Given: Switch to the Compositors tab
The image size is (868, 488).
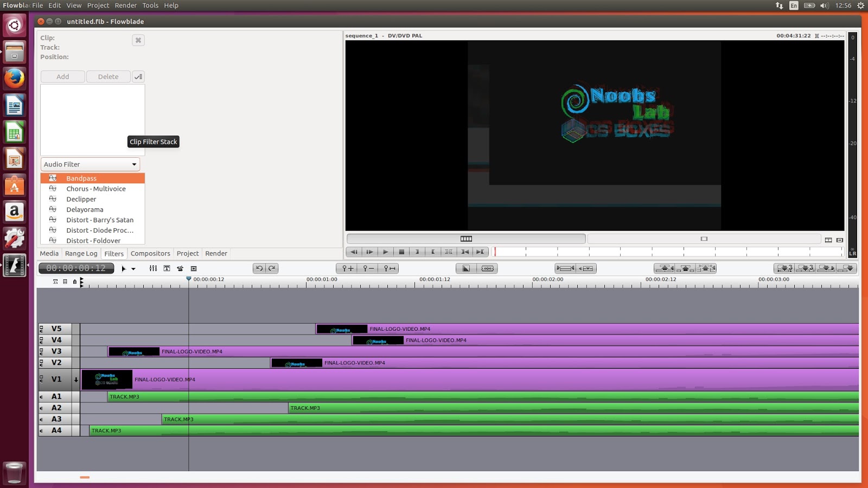Looking at the screenshot, I should pos(150,253).
